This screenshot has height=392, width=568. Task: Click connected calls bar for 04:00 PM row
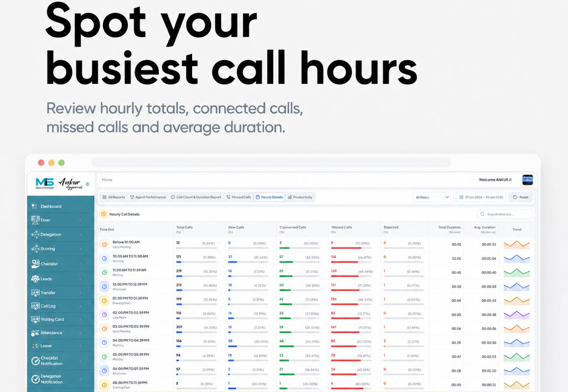coord(299,346)
